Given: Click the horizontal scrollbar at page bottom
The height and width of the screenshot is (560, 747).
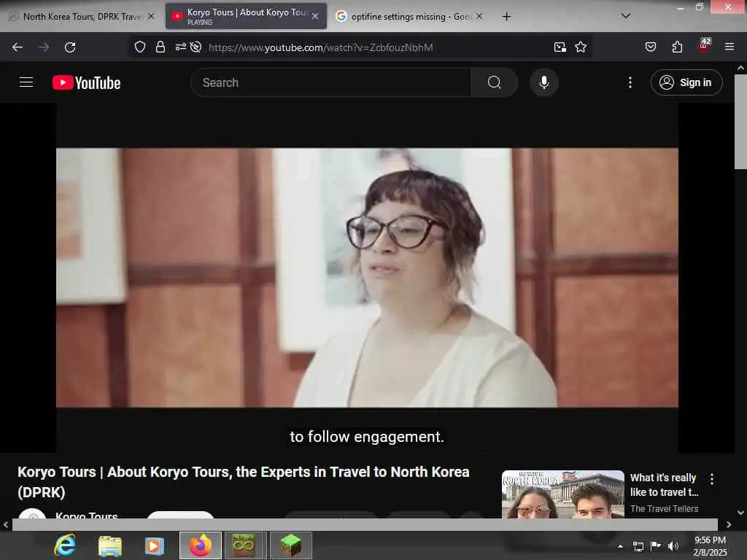Looking at the screenshot, I should tap(365, 524).
